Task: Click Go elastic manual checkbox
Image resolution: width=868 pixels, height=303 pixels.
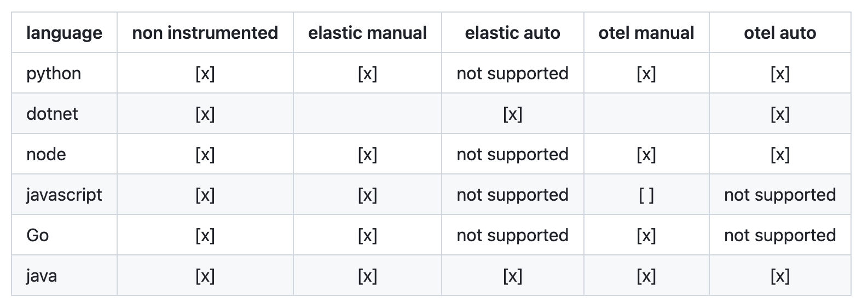Action: click(367, 236)
